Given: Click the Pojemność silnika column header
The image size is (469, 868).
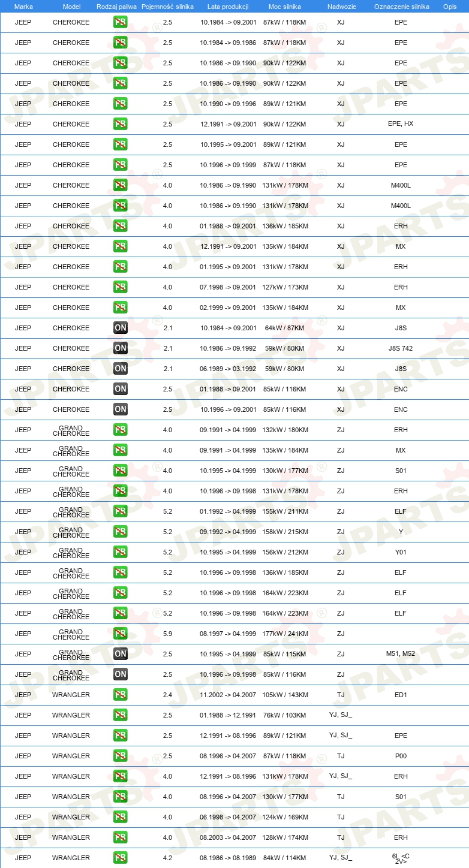Looking at the screenshot, I should tap(167, 7).
